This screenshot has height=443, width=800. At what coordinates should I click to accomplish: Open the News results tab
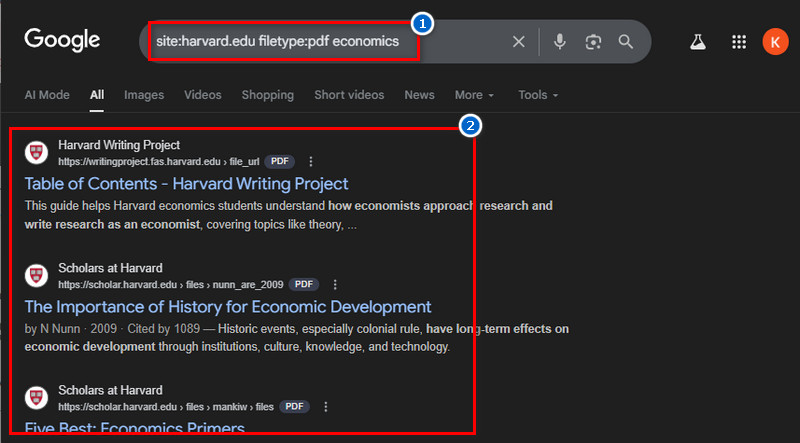(419, 95)
